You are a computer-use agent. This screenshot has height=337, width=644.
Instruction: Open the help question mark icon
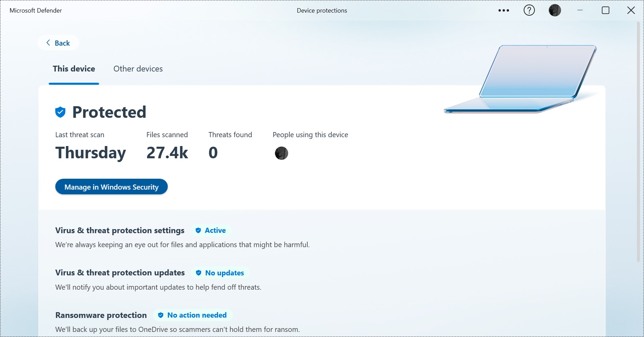(x=529, y=11)
